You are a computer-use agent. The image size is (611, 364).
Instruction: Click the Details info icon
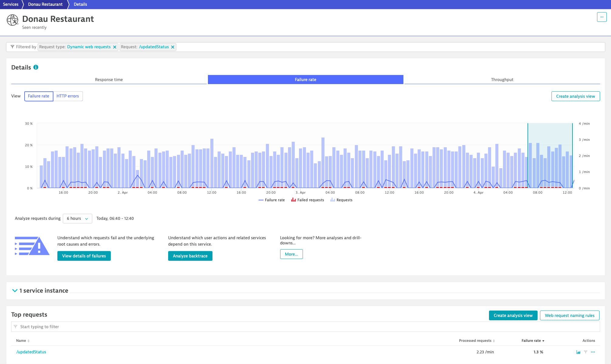36,67
